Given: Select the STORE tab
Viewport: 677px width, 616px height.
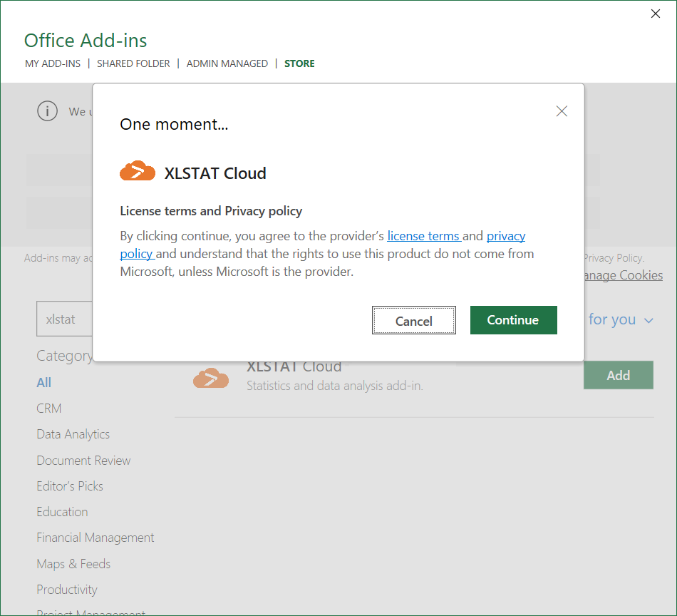Looking at the screenshot, I should (x=299, y=63).
